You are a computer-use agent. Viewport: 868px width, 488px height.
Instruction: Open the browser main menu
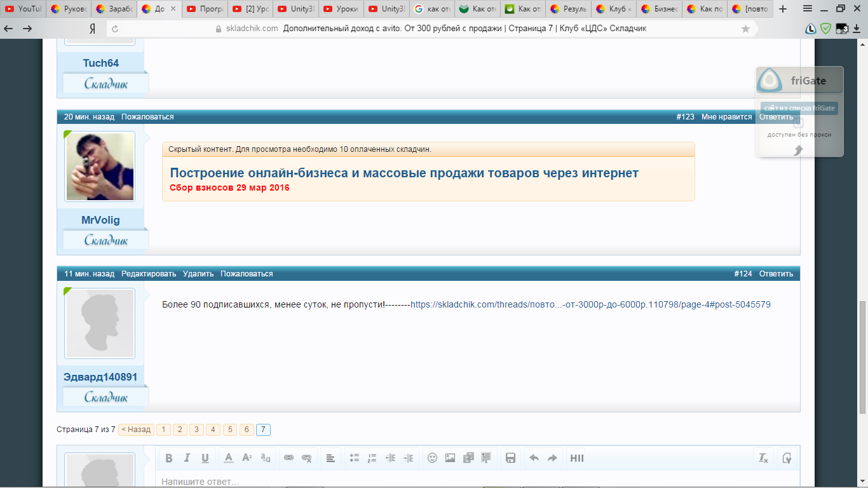[x=808, y=9]
